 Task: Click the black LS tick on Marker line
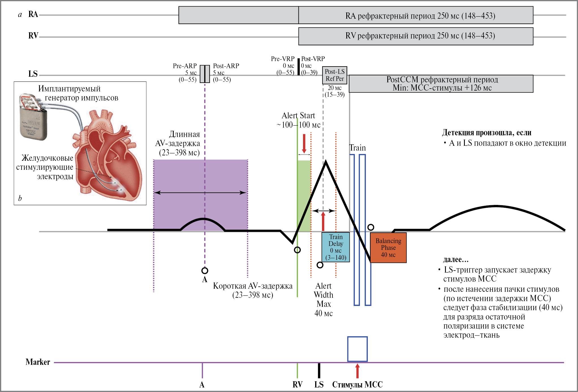click(x=319, y=370)
